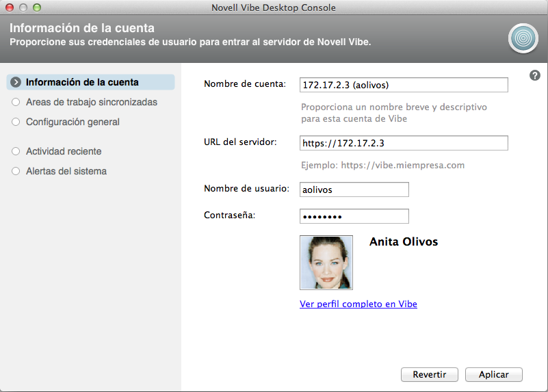Click Anita Olivos profile photo

point(326,263)
